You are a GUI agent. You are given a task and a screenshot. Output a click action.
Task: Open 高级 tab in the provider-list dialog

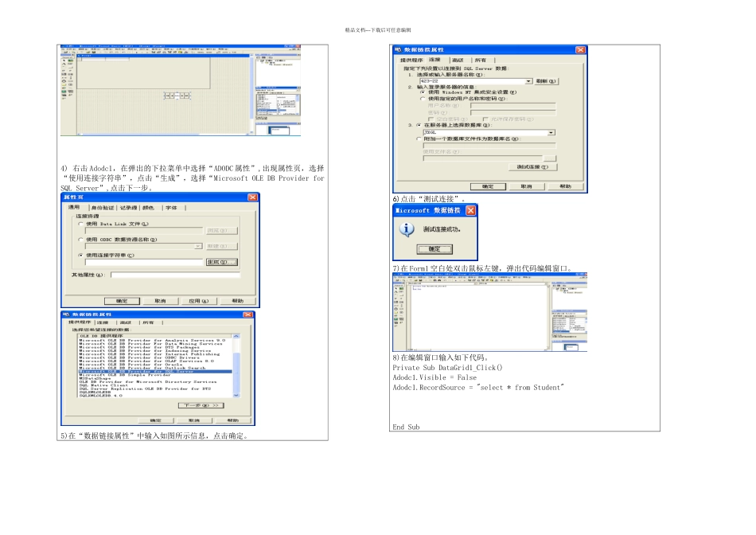[126, 322]
